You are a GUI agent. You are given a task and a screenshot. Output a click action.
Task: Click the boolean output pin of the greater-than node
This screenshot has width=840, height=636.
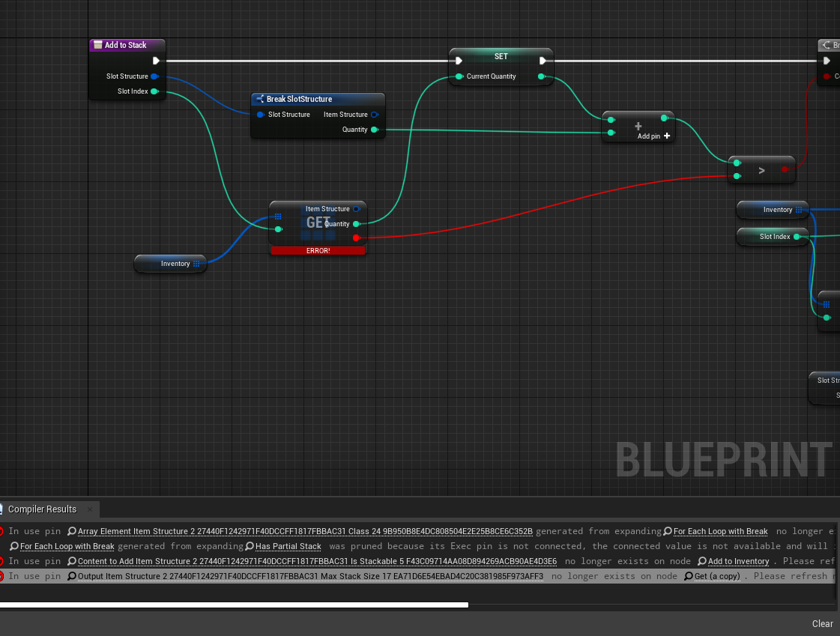[x=785, y=169]
